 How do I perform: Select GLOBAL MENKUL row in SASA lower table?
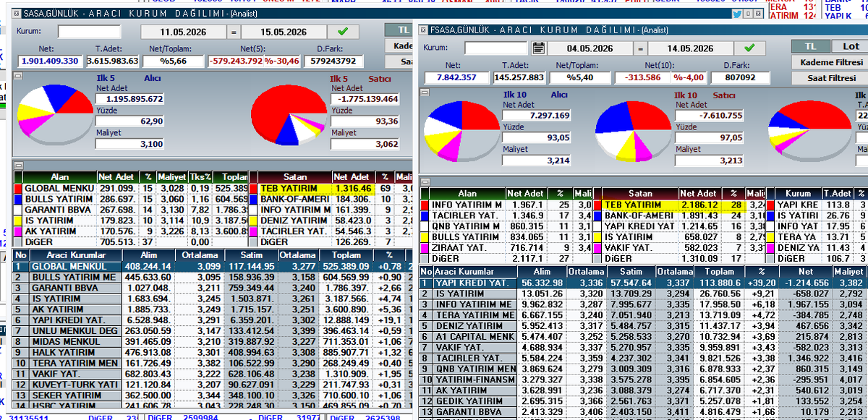tap(213, 266)
